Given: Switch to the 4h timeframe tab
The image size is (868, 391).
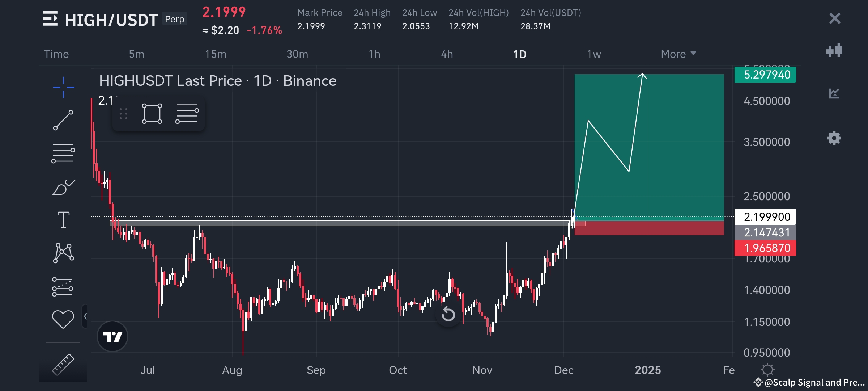Looking at the screenshot, I should (x=447, y=54).
